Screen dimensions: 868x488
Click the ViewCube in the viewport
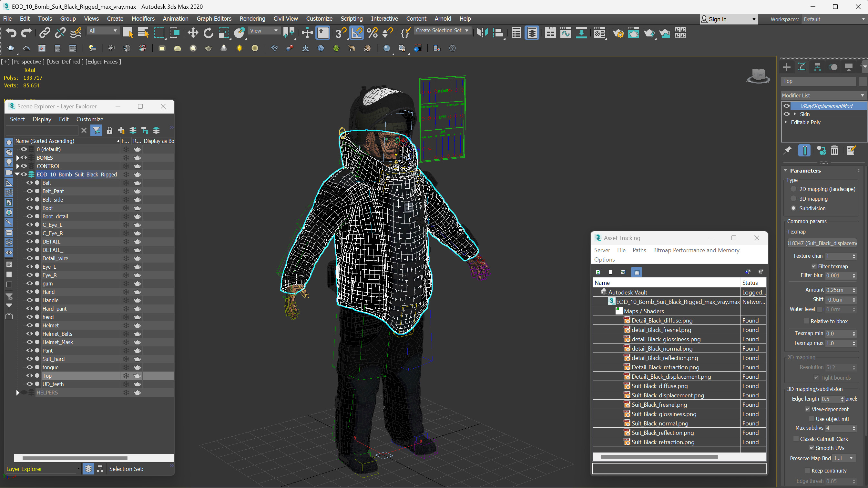pyautogui.click(x=758, y=75)
